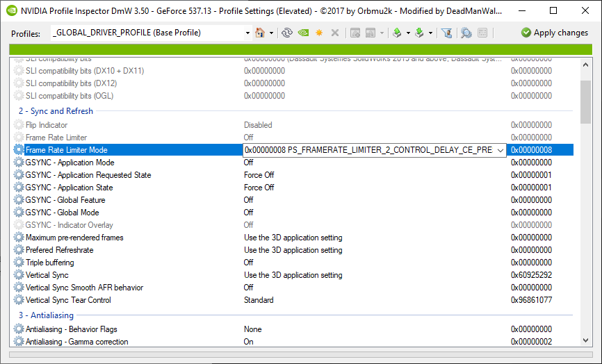The height and width of the screenshot is (364, 602).
Task: Click the filter funnel icon
Action: (x=447, y=33)
